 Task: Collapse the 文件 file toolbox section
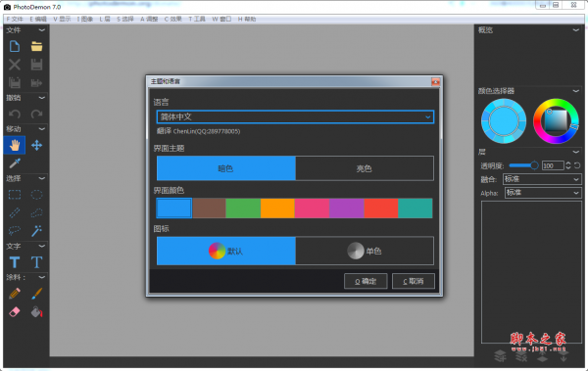(41, 30)
